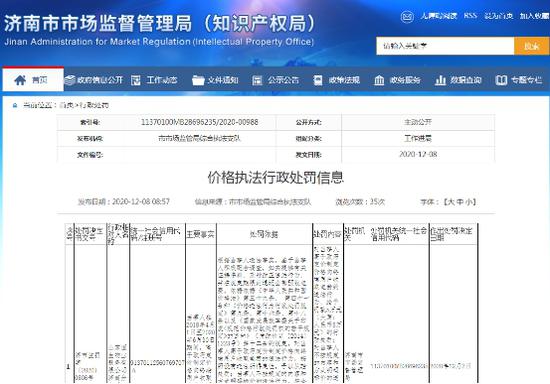The height and width of the screenshot is (384, 550).
Task: Click the 工作动态 navigation icon
Action: coord(136,80)
